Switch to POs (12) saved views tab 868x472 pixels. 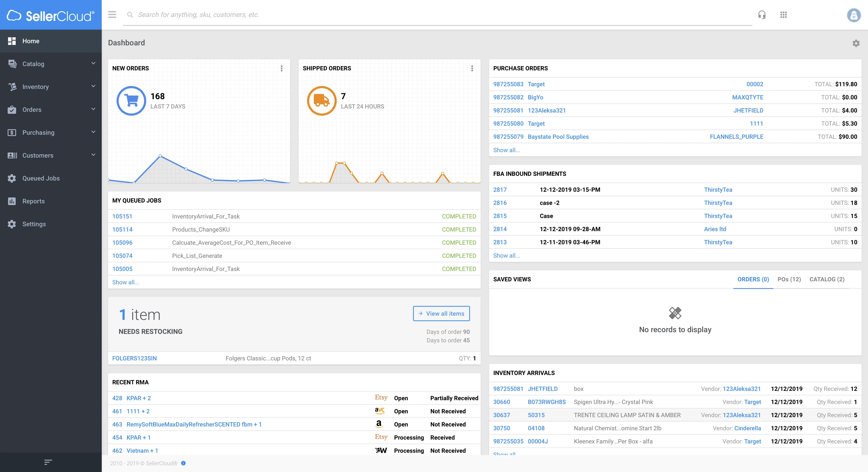point(789,279)
